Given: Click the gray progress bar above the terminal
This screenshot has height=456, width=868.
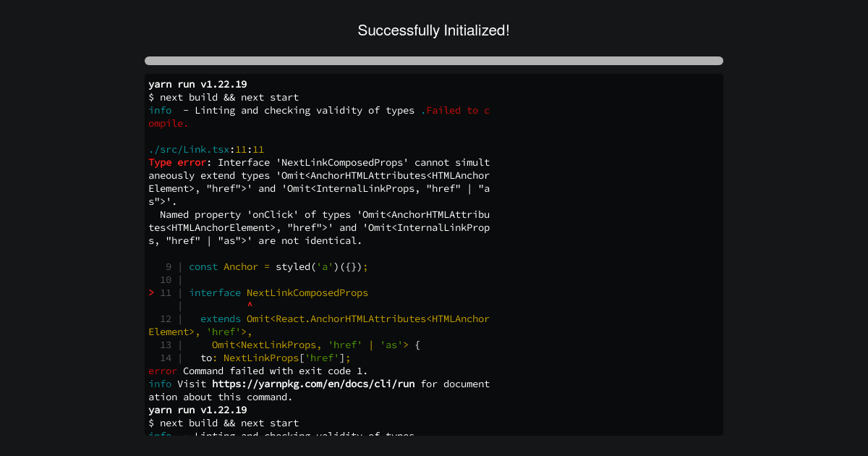Looking at the screenshot, I should [433, 61].
